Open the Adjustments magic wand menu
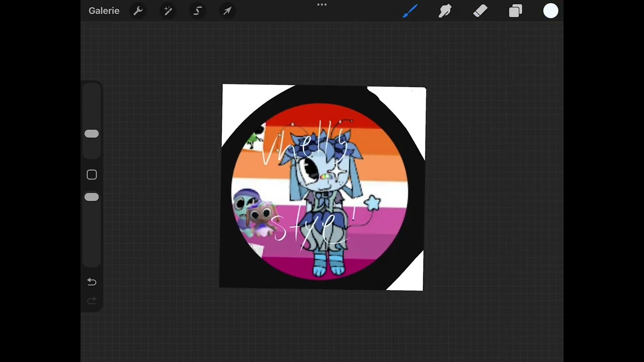The height and width of the screenshot is (362, 644). coord(168,11)
